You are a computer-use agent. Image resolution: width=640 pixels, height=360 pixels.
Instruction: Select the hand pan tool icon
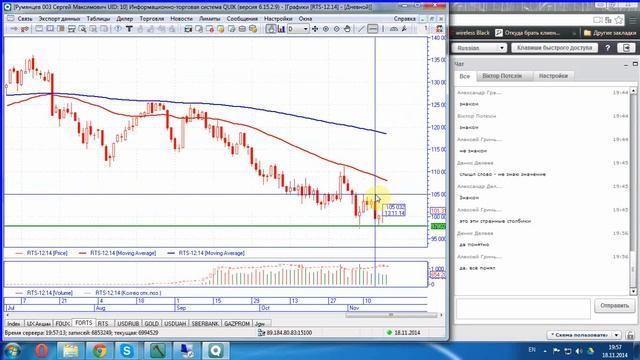347,29
